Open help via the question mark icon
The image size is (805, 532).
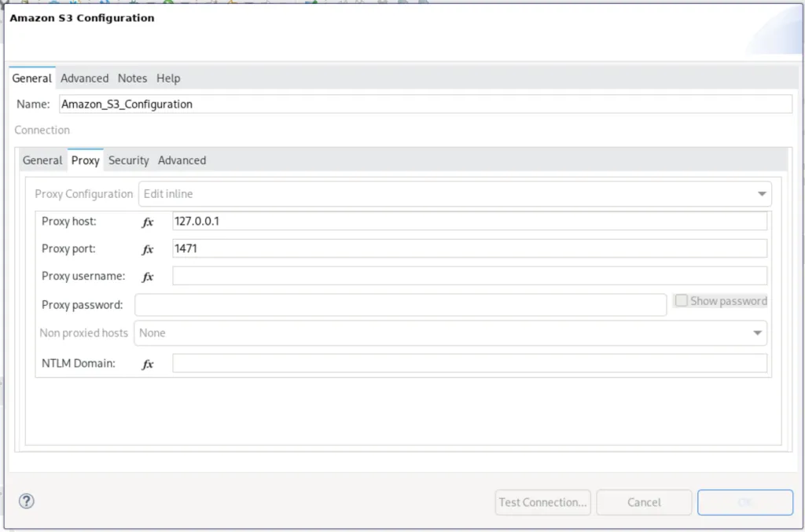click(27, 501)
